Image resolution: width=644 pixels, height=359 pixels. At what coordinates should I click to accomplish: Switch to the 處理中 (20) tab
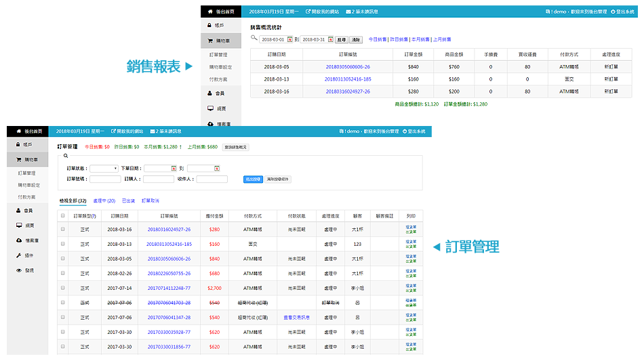click(104, 200)
